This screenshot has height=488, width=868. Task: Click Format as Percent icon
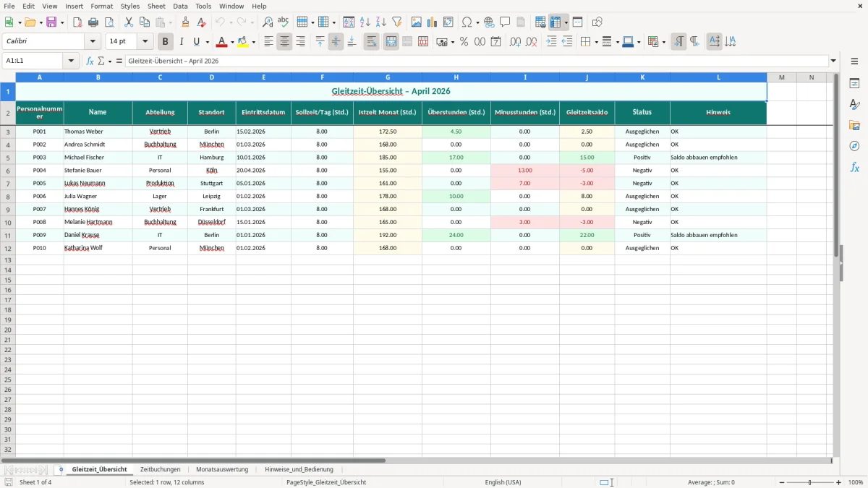pyautogui.click(x=464, y=42)
